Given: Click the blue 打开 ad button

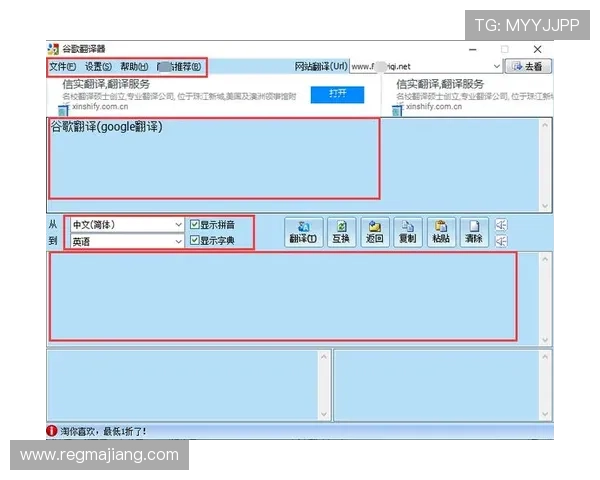Looking at the screenshot, I should click(x=337, y=94).
